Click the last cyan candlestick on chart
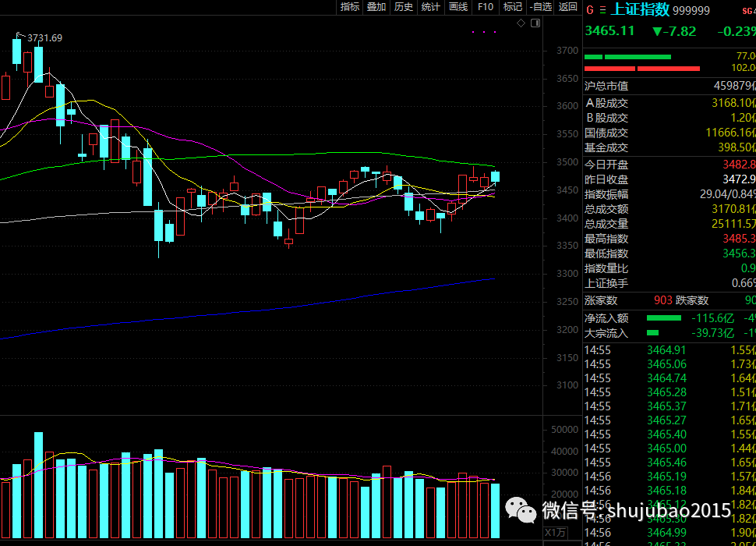 tap(495, 177)
